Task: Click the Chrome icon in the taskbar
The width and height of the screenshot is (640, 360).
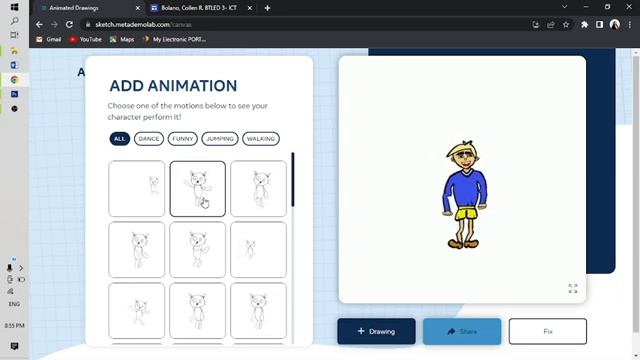Action: pyautogui.click(x=14, y=80)
